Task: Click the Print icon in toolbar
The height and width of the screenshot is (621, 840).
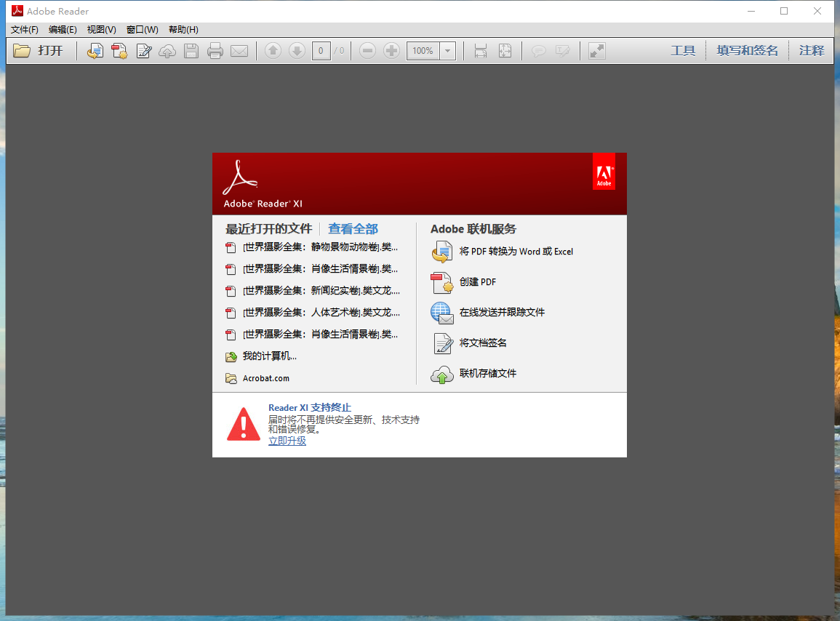Action: click(215, 51)
